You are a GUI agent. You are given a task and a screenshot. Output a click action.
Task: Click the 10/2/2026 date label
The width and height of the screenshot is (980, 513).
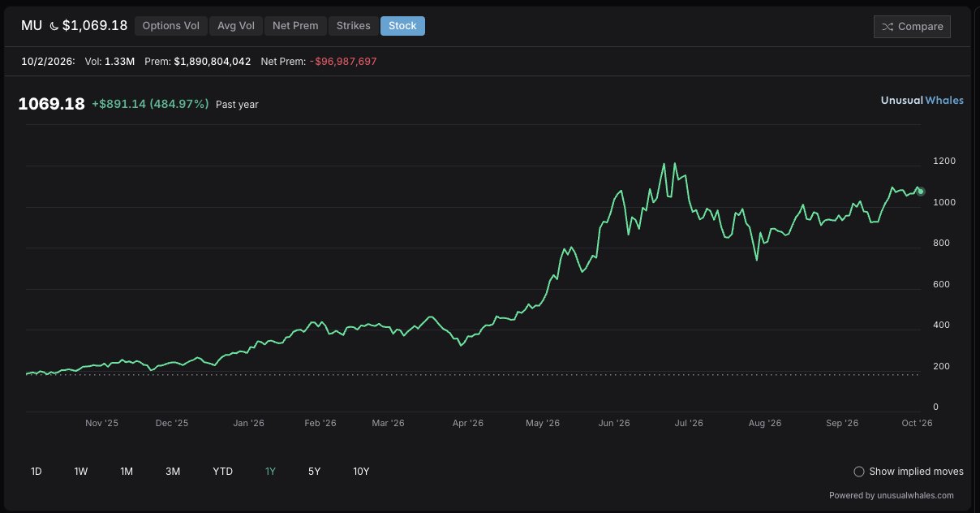coord(46,62)
